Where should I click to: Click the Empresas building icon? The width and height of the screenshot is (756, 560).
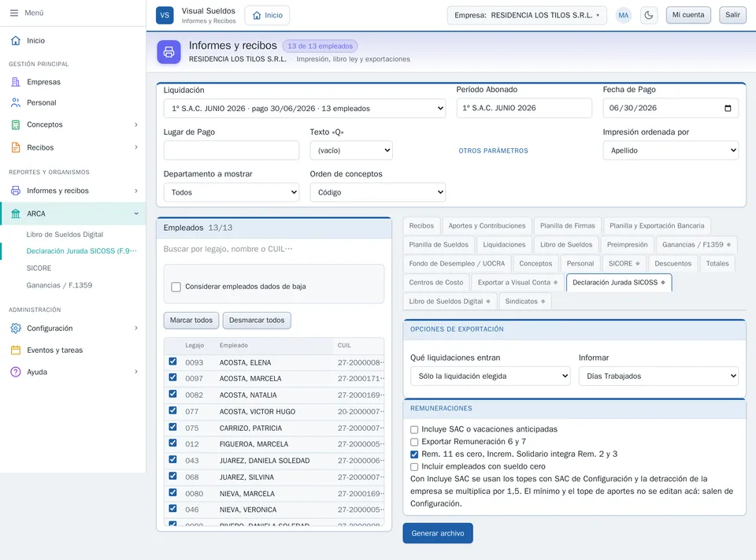16,82
